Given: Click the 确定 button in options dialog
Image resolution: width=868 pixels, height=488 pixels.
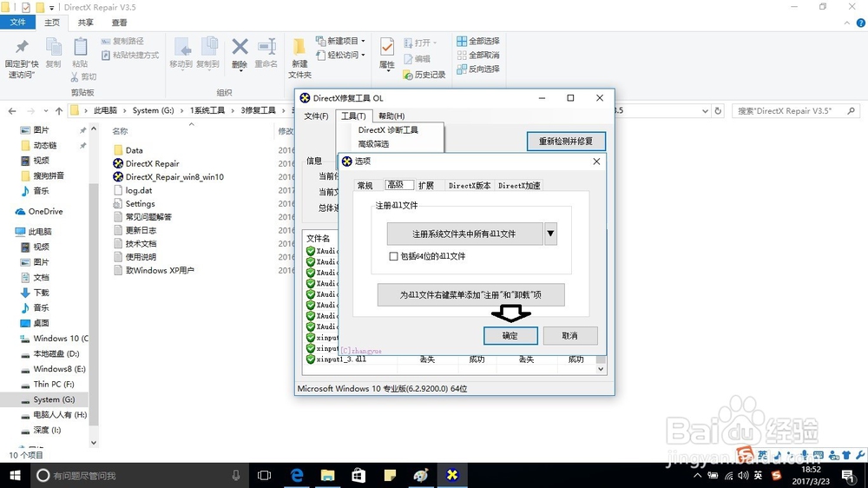Looking at the screenshot, I should click(510, 336).
